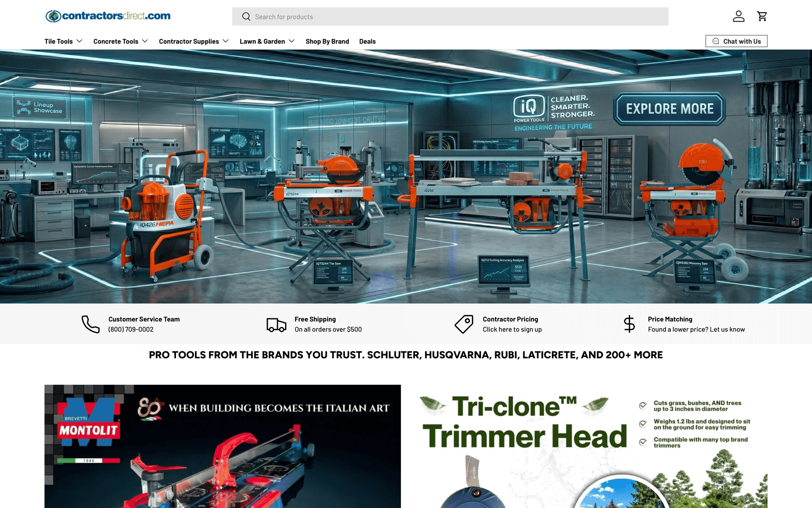The width and height of the screenshot is (812, 508).
Task: Click the Contractor Pricing heading
Action: pyautogui.click(x=510, y=319)
